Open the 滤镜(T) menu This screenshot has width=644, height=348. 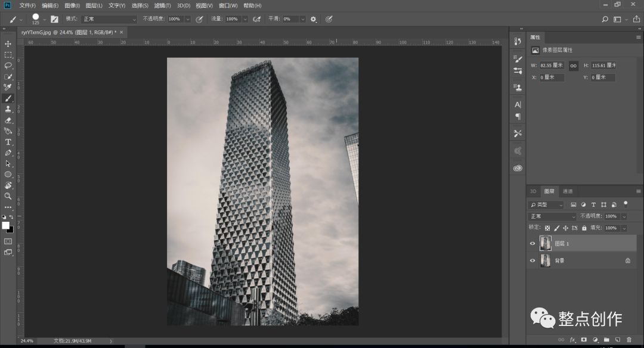[x=162, y=5]
